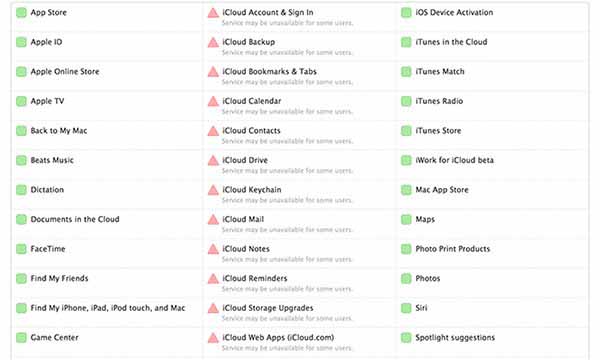
Task: Click the red warning icon next to iCloud Mail
Action: [213, 220]
